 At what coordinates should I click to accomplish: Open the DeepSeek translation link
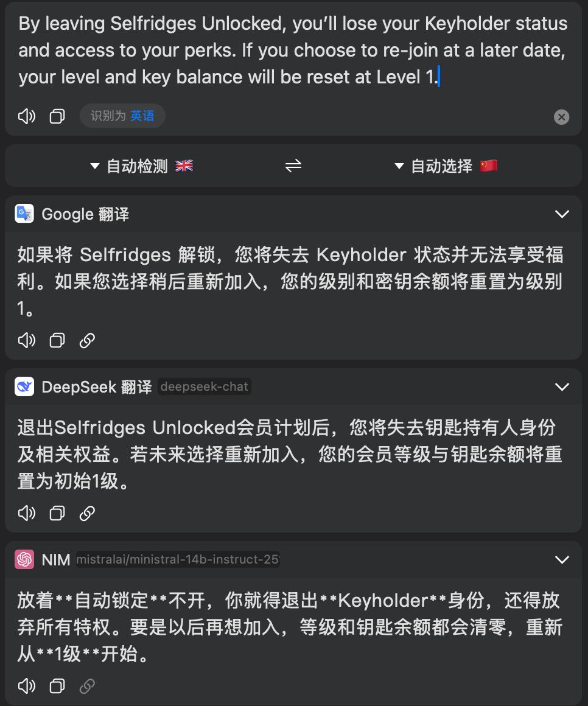point(87,513)
